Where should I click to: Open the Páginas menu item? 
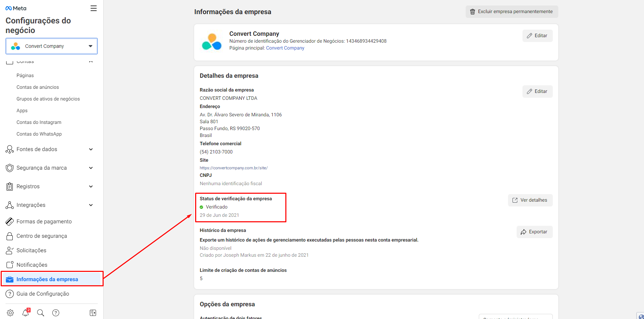point(25,75)
